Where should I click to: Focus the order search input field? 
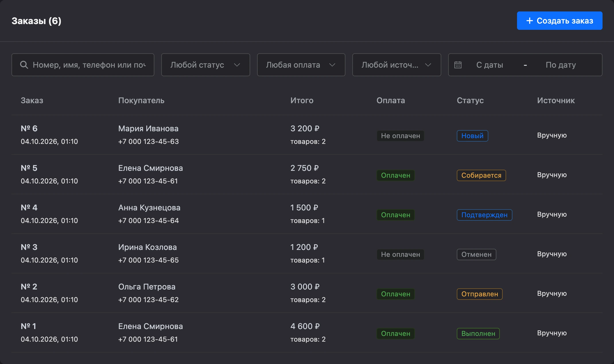(83, 65)
